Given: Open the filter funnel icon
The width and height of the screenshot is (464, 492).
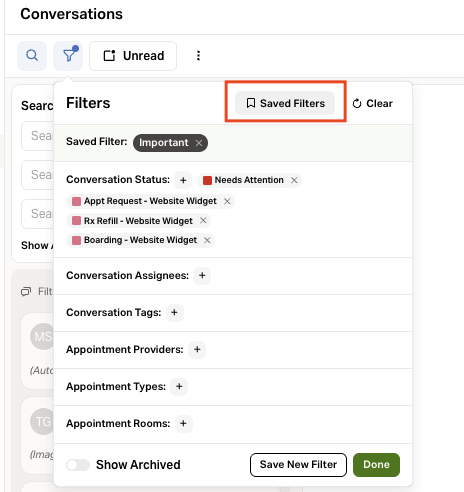Looking at the screenshot, I should [68, 56].
